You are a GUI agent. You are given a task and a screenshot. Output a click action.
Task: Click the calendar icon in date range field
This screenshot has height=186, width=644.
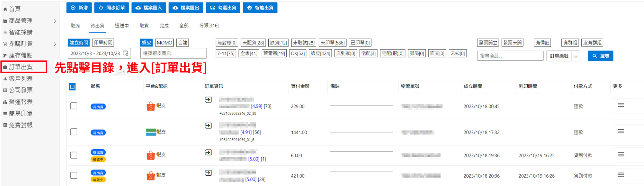126,53
